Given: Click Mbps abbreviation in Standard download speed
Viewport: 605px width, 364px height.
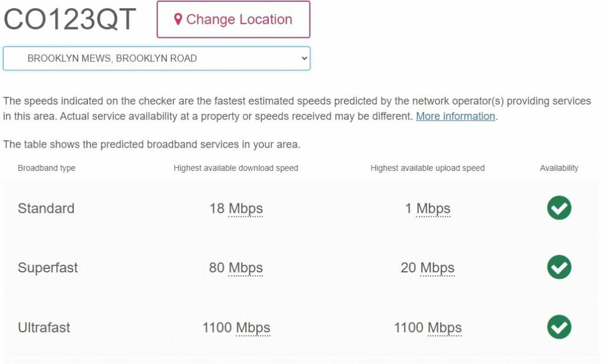Looking at the screenshot, I should 246,209.
